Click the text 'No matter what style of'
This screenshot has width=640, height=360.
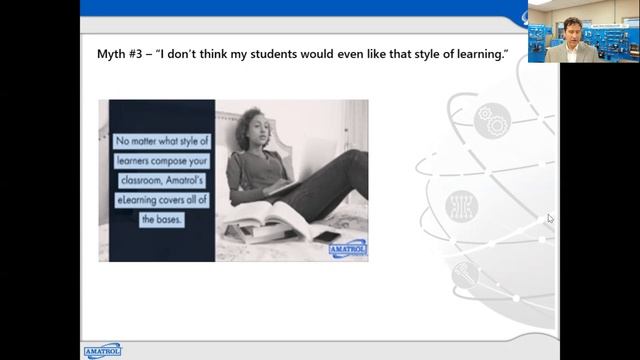[162, 141]
